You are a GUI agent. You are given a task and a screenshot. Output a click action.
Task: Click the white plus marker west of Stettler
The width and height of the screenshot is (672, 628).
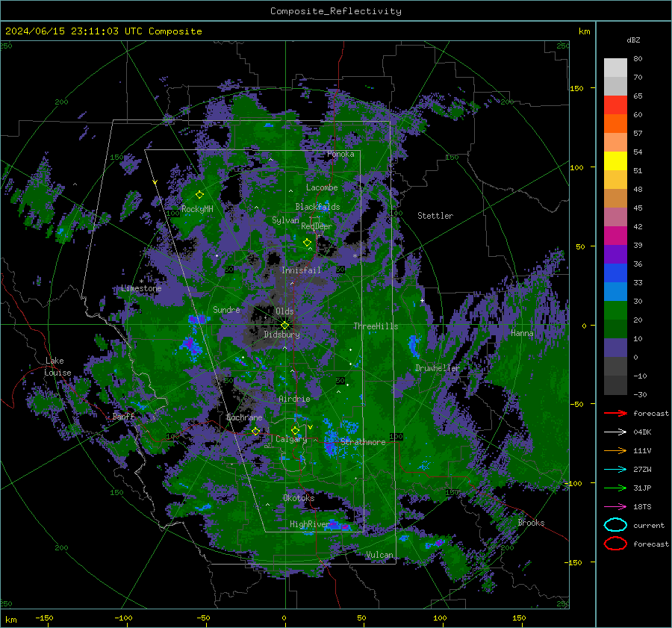pos(422,300)
